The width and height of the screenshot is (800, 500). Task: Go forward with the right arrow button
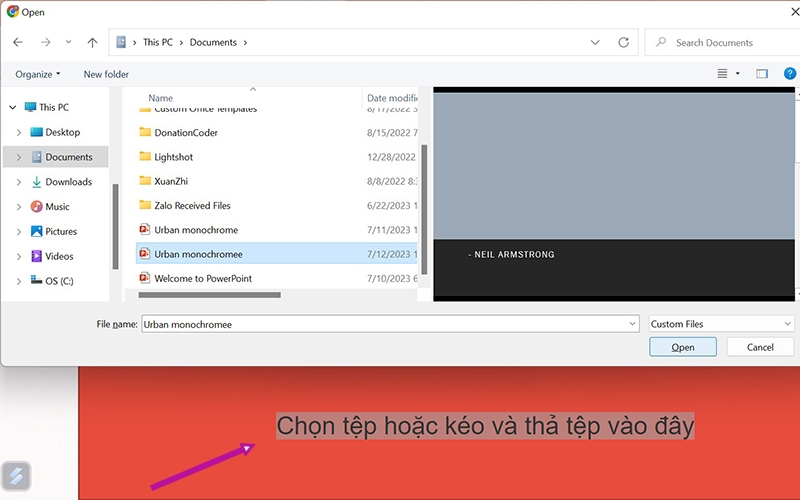pos(45,42)
